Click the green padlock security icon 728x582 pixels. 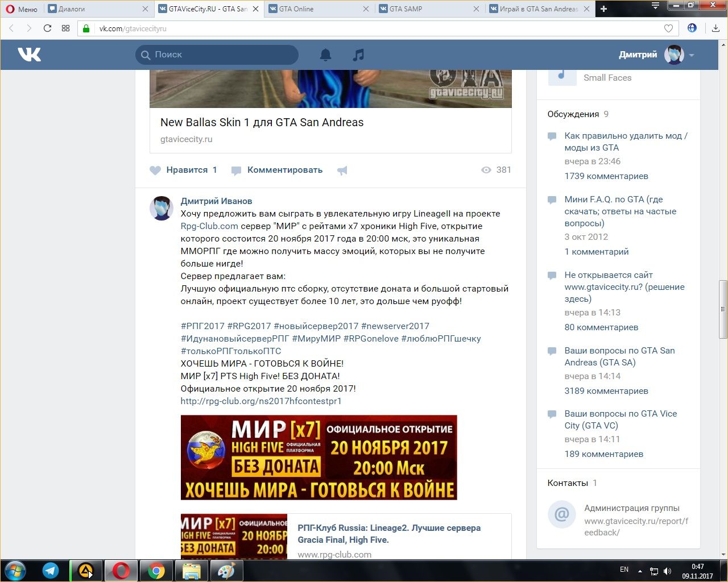click(86, 28)
